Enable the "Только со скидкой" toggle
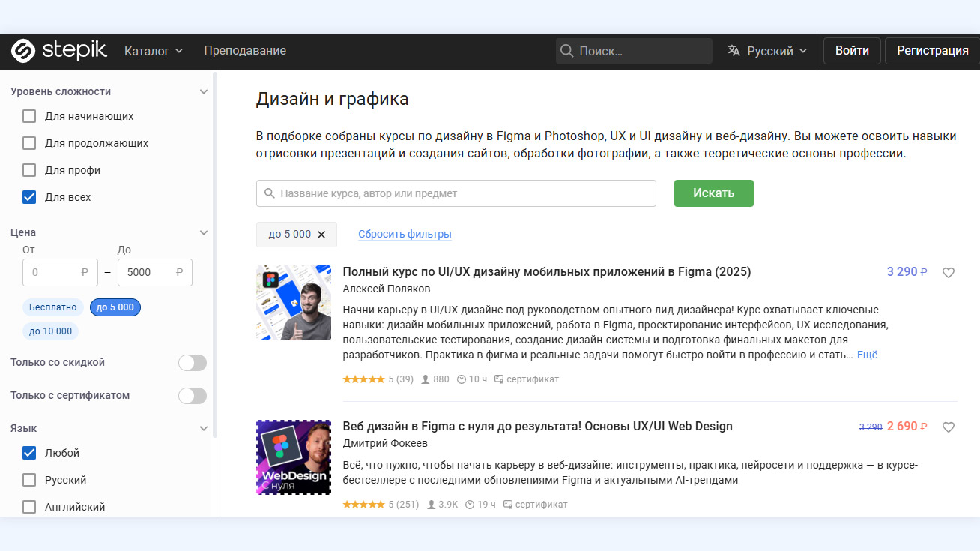This screenshot has width=980, height=551. pyautogui.click(x=192, y=363)
